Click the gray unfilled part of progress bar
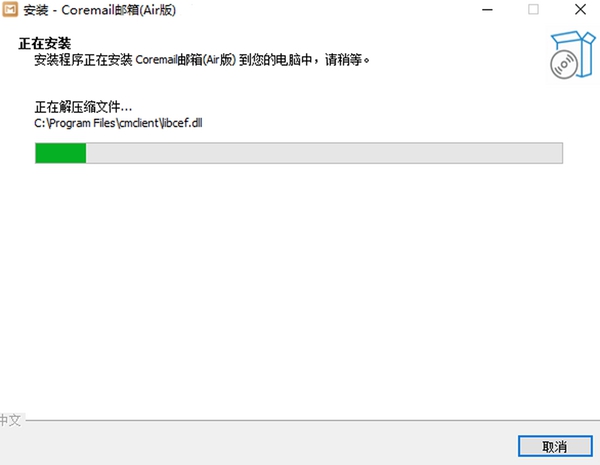This screenshot has width=600, height=465. pyautogui.click(x=324, y=153)
